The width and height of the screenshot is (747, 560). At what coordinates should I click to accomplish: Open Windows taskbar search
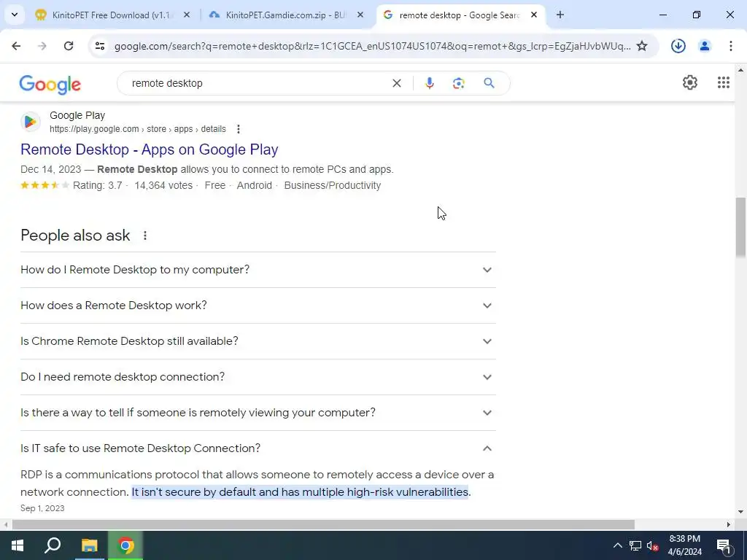(x=53, y=545)
